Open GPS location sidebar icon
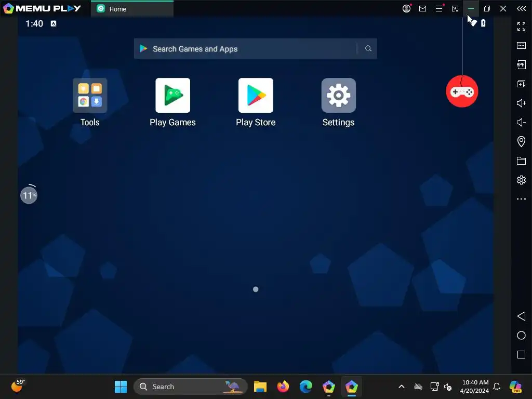This screenshot has width=532, height=399. point(521,141)
